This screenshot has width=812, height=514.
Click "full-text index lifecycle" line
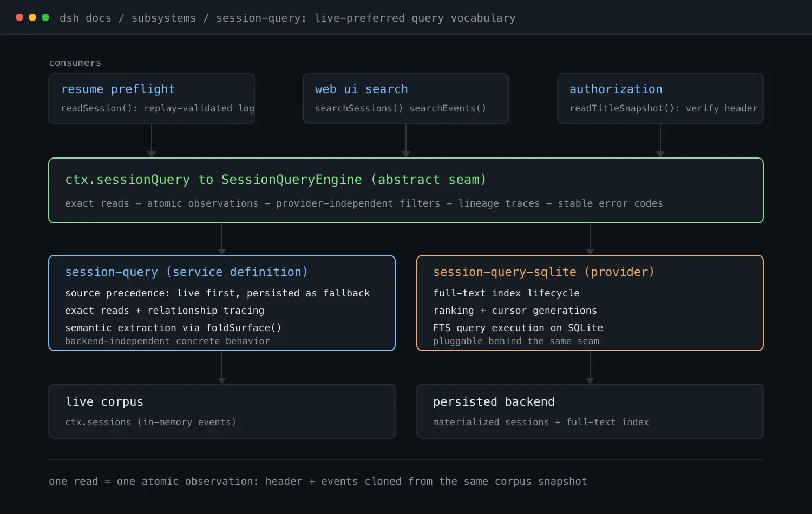tap(506, 293)
